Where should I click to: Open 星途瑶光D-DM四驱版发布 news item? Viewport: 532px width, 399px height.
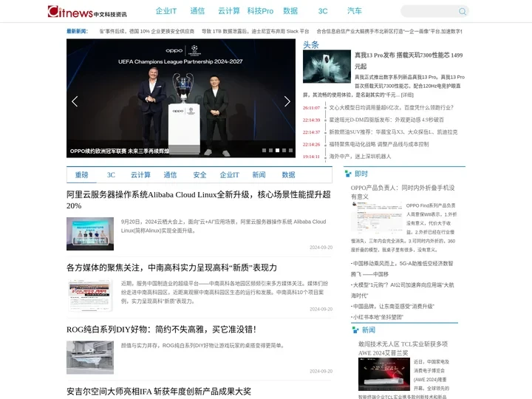(386, 120)
